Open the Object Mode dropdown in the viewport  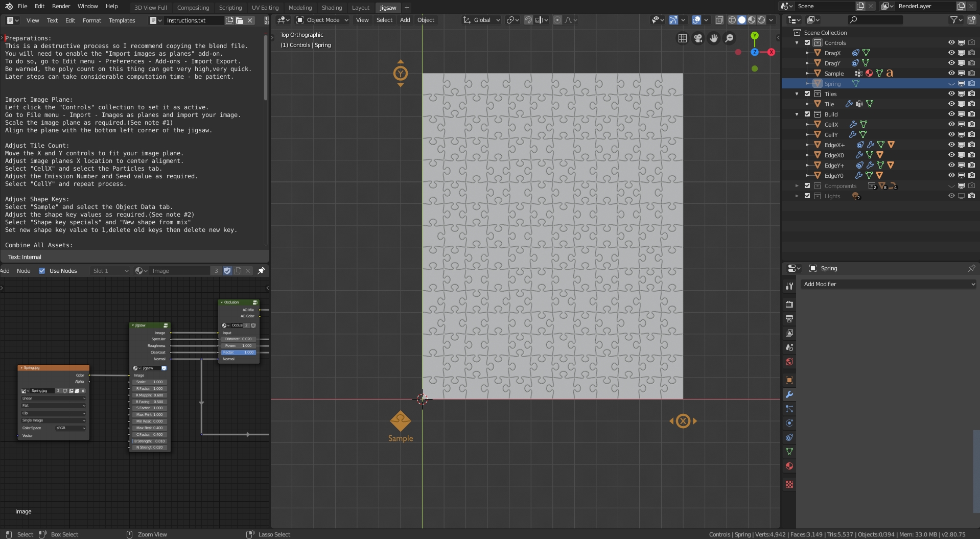coord(321,20)
